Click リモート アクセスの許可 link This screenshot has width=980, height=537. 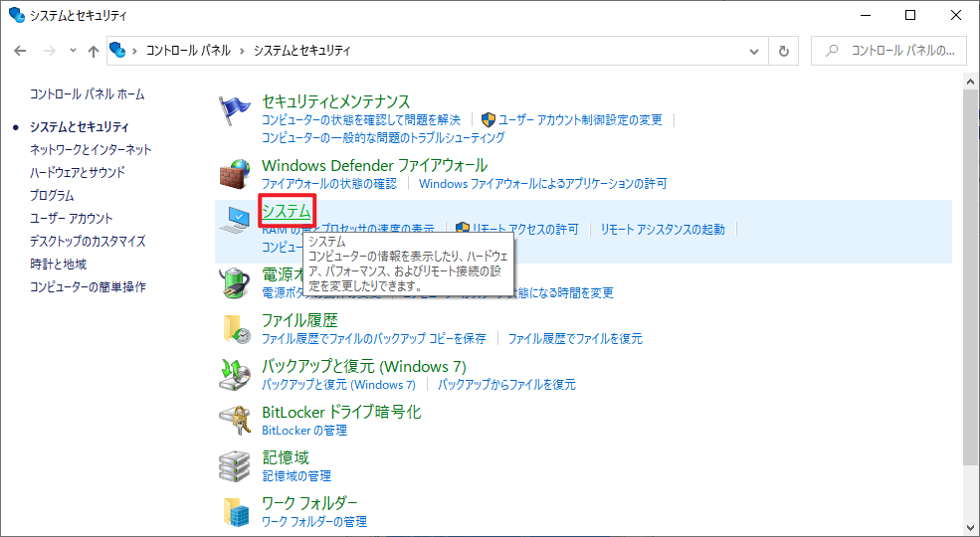[525, 229]
